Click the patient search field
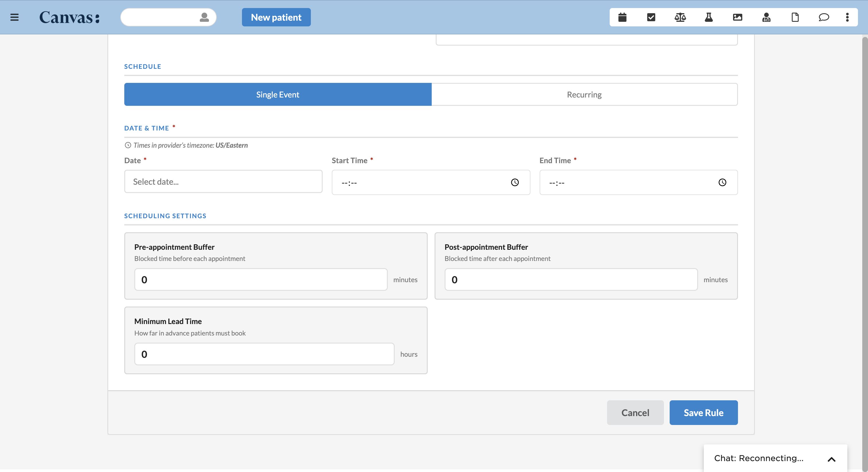868x472 pixels. (168, 17)
